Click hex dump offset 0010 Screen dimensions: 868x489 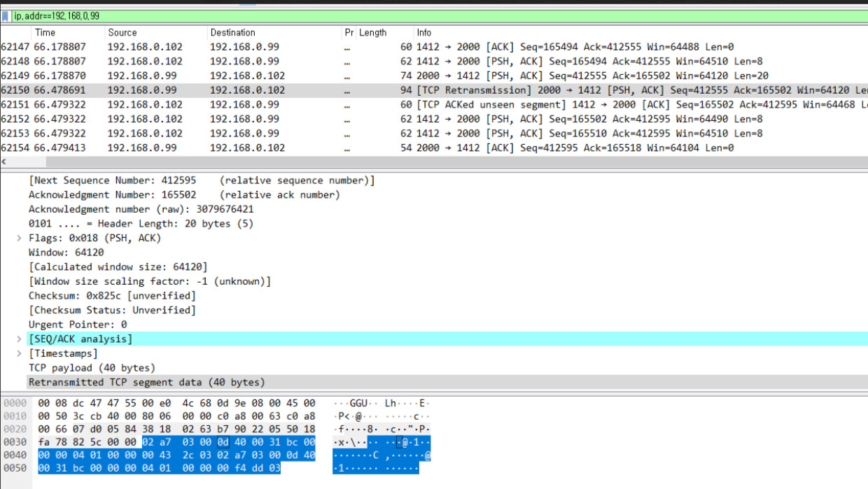tap(14, 416)
